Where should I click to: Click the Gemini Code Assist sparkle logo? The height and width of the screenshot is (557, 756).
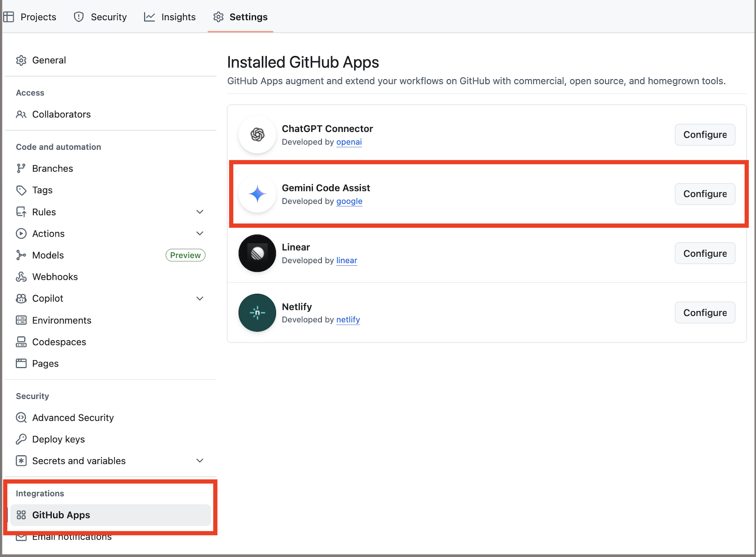257,194
